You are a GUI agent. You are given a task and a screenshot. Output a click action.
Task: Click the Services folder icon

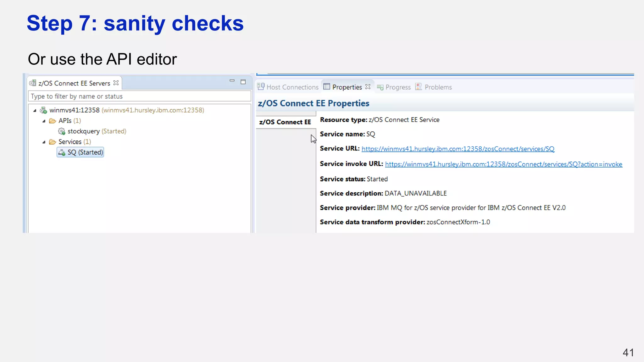coord(53,142)
